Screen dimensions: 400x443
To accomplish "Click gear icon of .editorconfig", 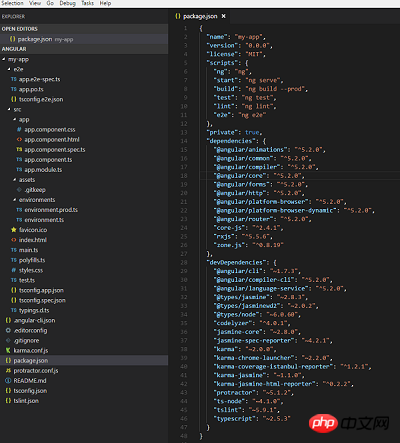I will click(8, 330).
